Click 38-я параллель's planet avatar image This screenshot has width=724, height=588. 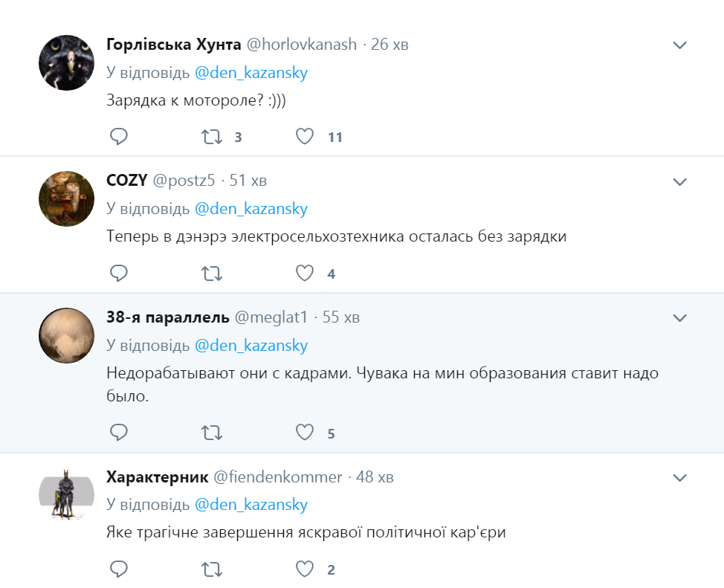click(x=65, y=335)
